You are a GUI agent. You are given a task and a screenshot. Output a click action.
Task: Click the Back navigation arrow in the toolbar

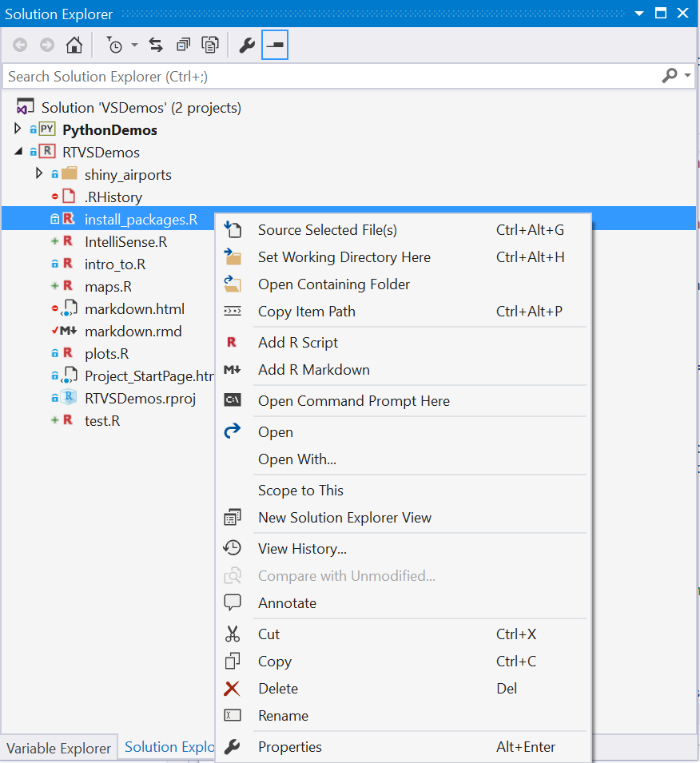(x=20, y=46)
